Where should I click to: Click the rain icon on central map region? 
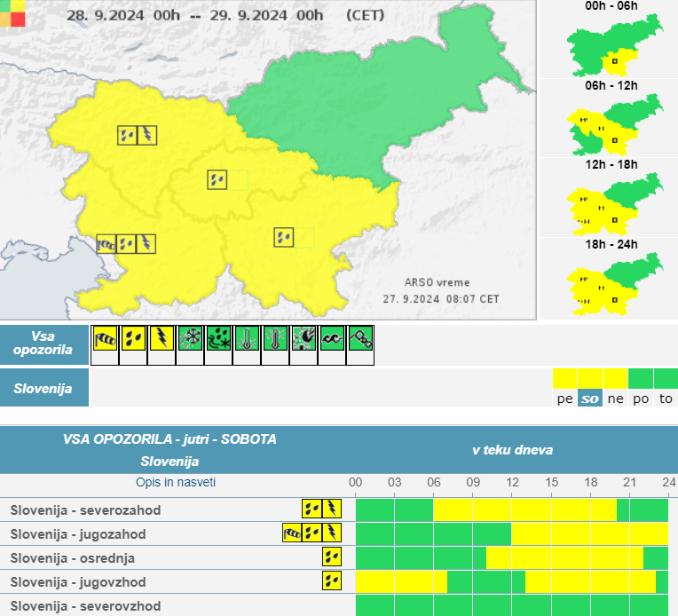[217, 179]
